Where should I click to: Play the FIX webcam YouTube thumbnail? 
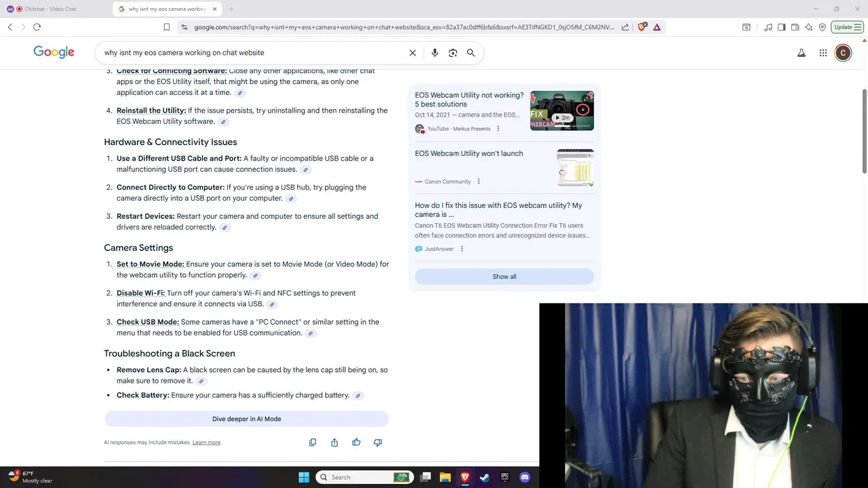(562, 110)
